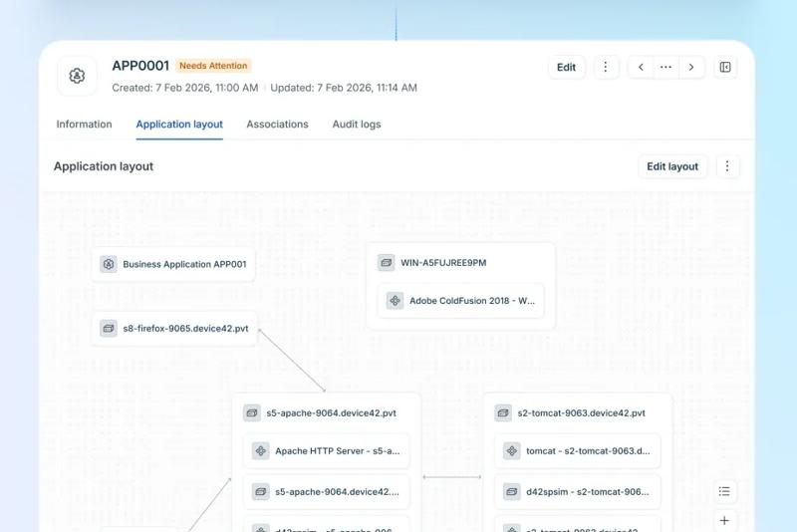Click the zoom in plus icon

(x=724, y=520)
